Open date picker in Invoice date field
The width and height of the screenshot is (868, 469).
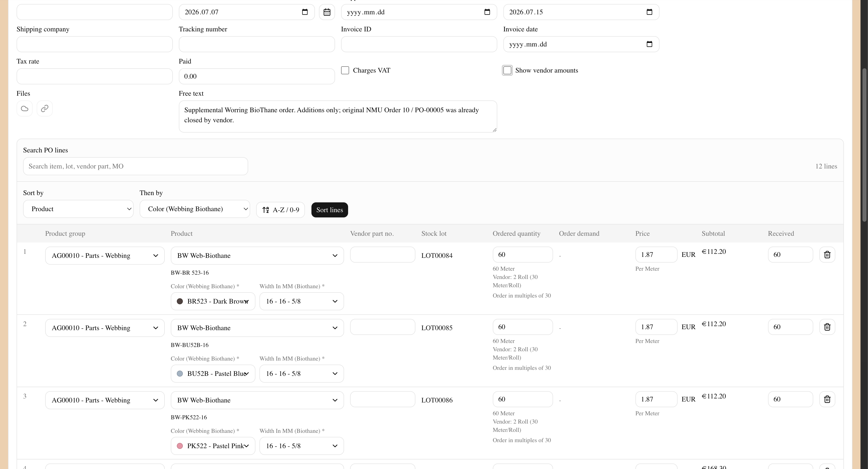[649, 44]
